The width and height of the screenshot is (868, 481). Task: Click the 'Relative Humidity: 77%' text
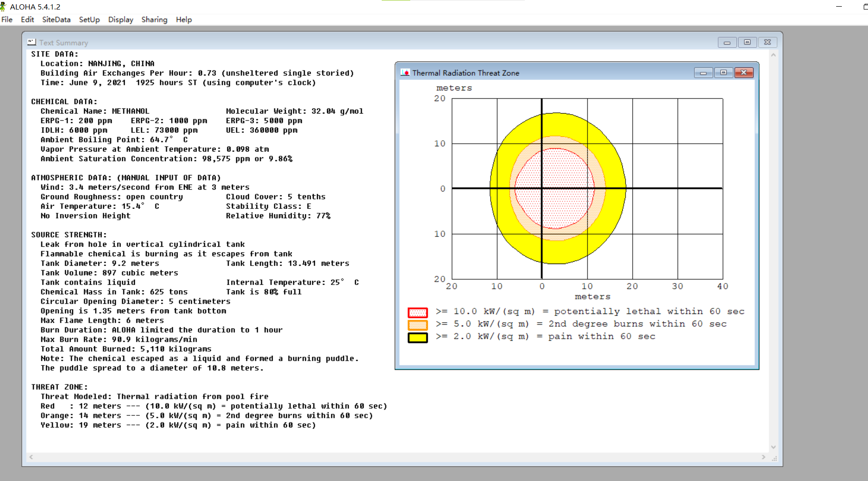click(x=278, y=216)
